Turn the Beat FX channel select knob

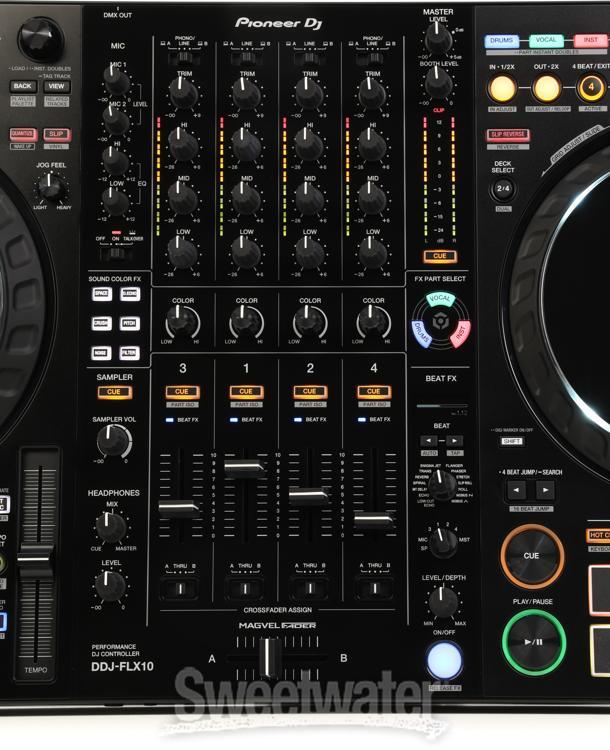[x=444, y=542]
